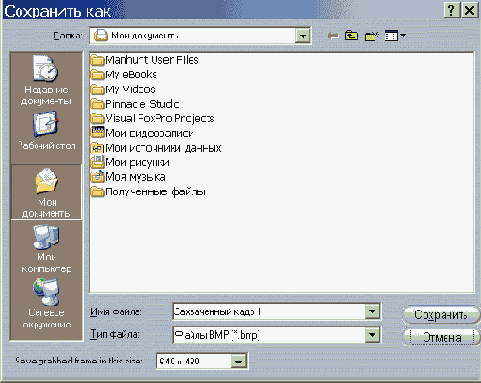The width and height of the screenshot is (481, 383).
Task: Expand the Тип файла dropdown arrow
Action: pyautogui.click(x=372, y=334)
